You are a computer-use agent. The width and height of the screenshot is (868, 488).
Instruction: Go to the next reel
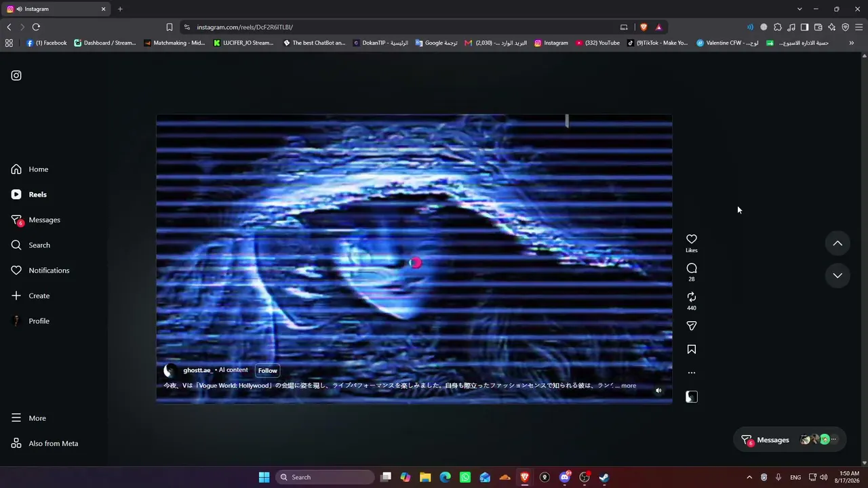tap(837, 275)
